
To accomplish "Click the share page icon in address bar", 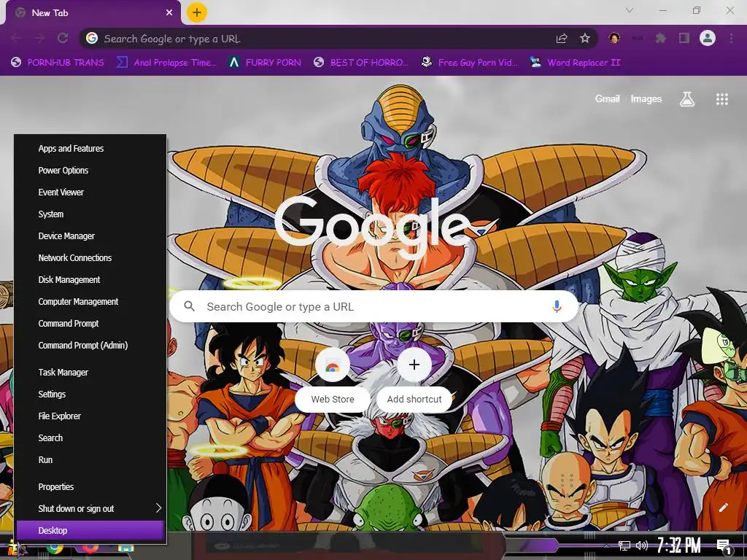I will tap(562, 39).
